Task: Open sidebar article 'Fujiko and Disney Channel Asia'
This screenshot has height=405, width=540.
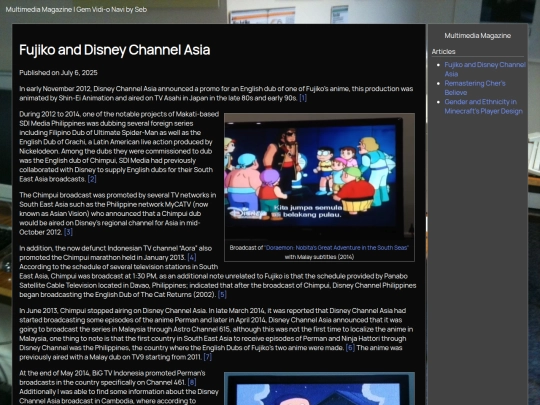Action: pyautogui.click(x=485, y=69)
